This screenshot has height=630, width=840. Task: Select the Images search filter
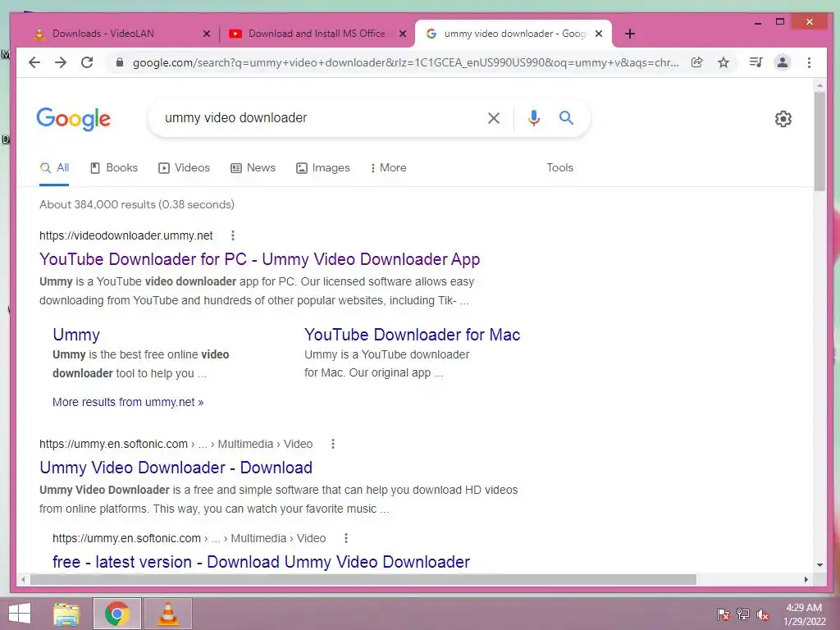323,167
